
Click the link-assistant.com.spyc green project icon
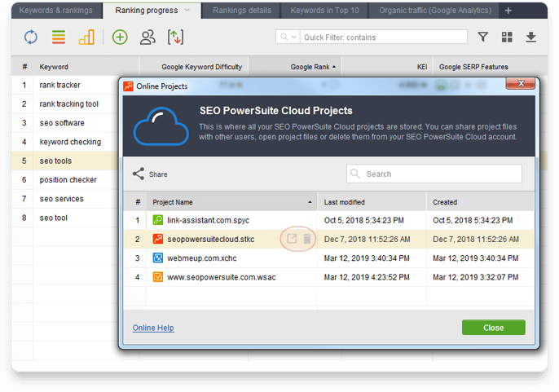coord(158,220)
